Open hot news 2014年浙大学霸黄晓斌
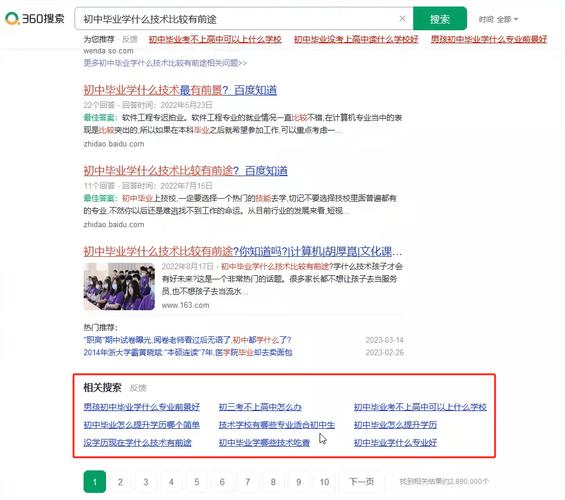 pyautogui.click(x=188, y=352)
